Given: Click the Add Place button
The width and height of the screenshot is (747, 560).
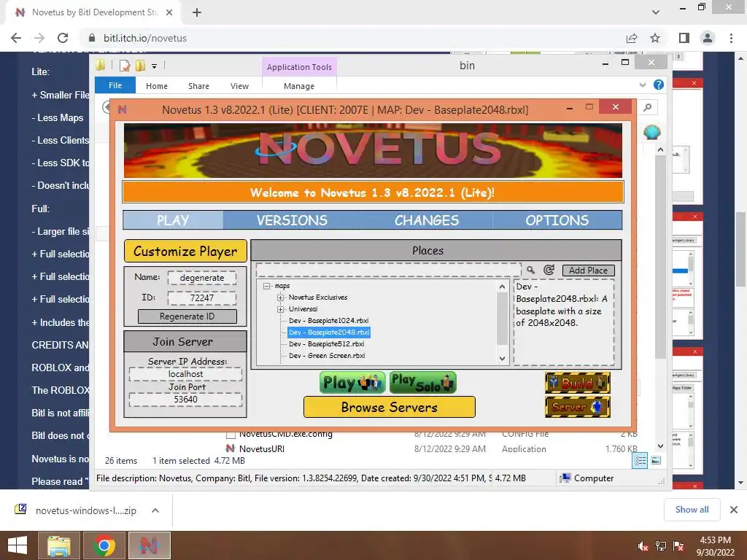Looking at the screenshot, I should point(589,271).
